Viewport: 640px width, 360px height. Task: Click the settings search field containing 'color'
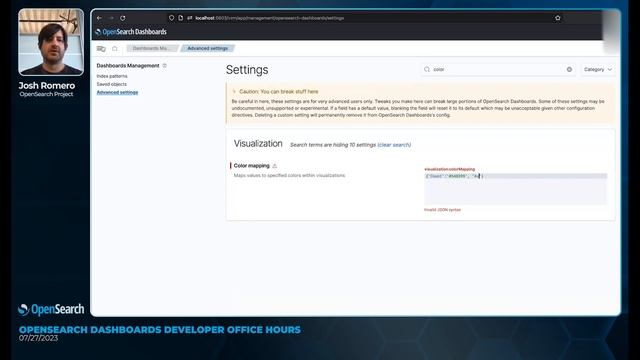[498, 69]
